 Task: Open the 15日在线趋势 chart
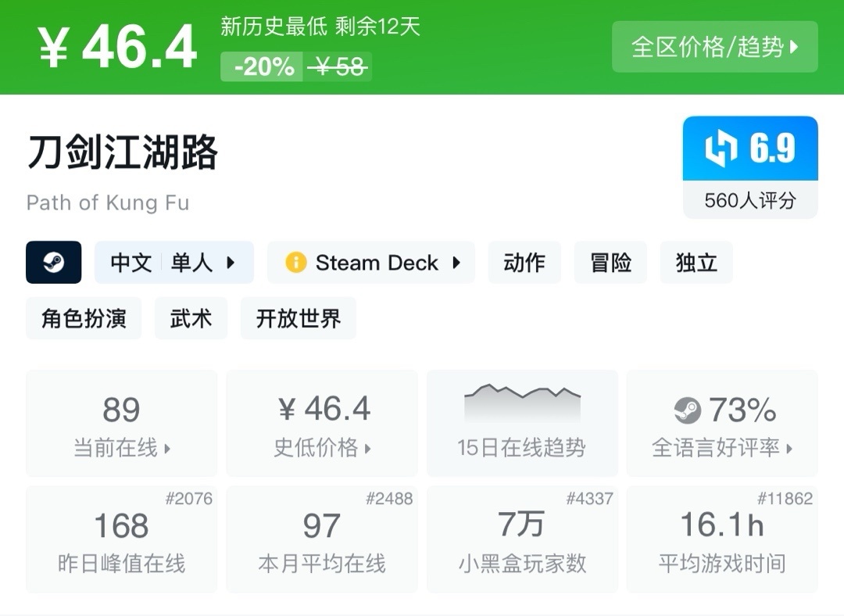[521, 422]
